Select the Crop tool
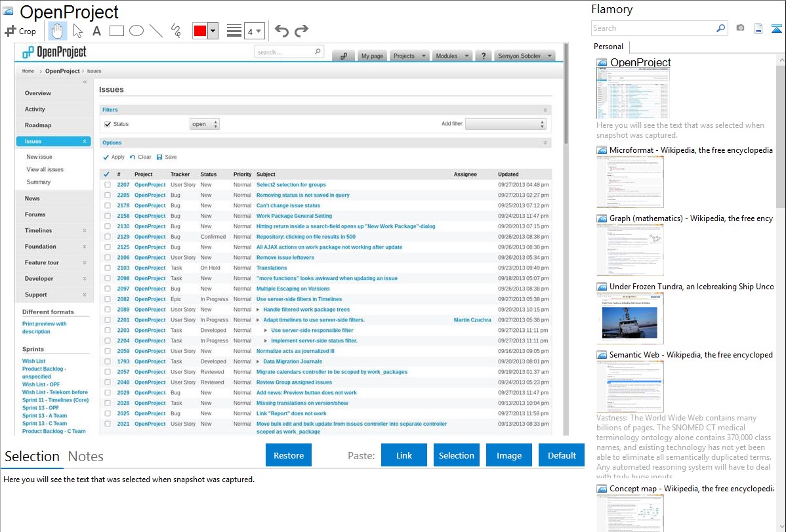This screenshot has width=786, height=532. click(20, 31)
